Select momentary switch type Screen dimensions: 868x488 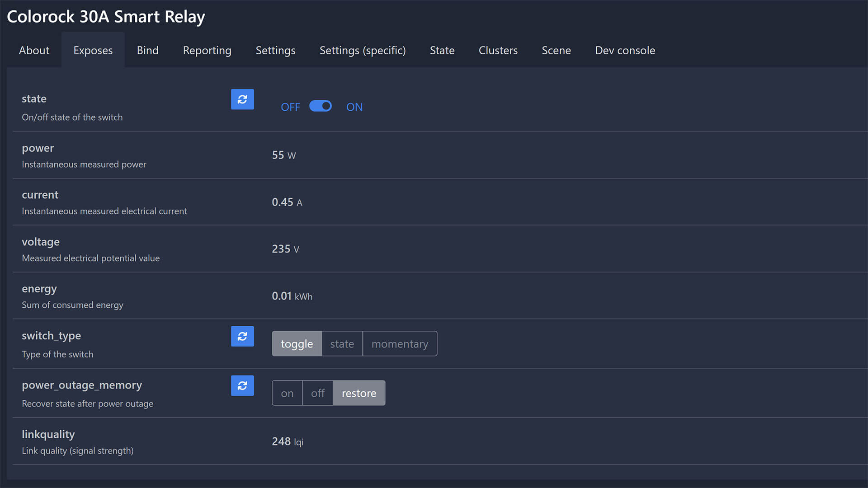(400, 344)
